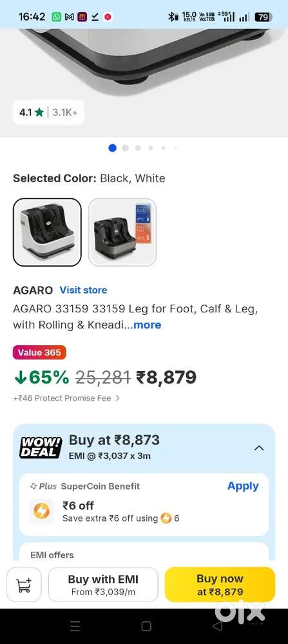This screenshot has width=288, height=644.
Task: Tap Buy now at ₹8,879
Action: click(x=220, y=585)
